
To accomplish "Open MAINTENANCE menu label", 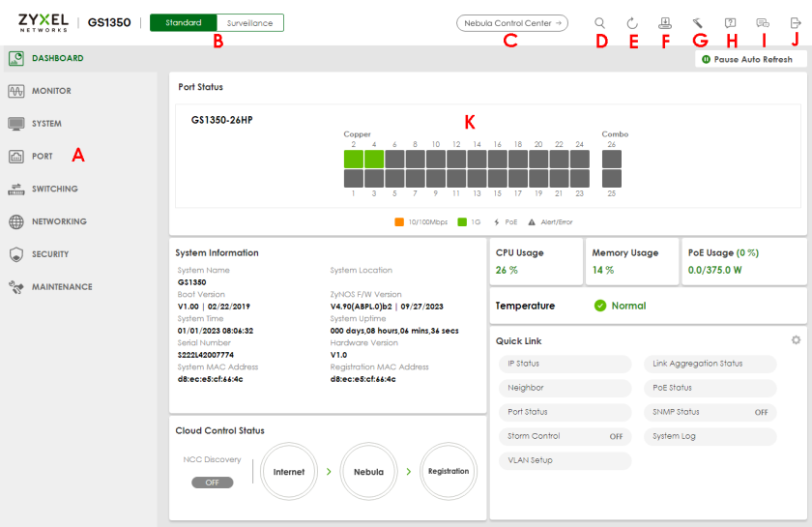I will [x=62, y=286].
